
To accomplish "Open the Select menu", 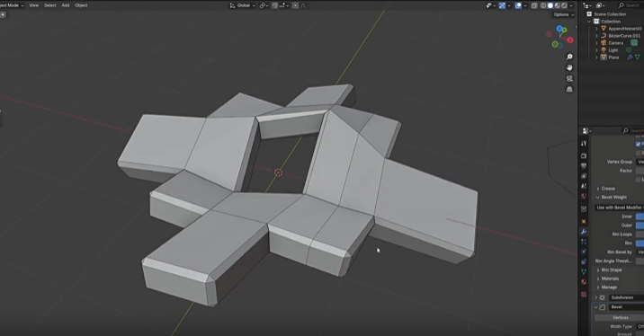I will (50, 5).
